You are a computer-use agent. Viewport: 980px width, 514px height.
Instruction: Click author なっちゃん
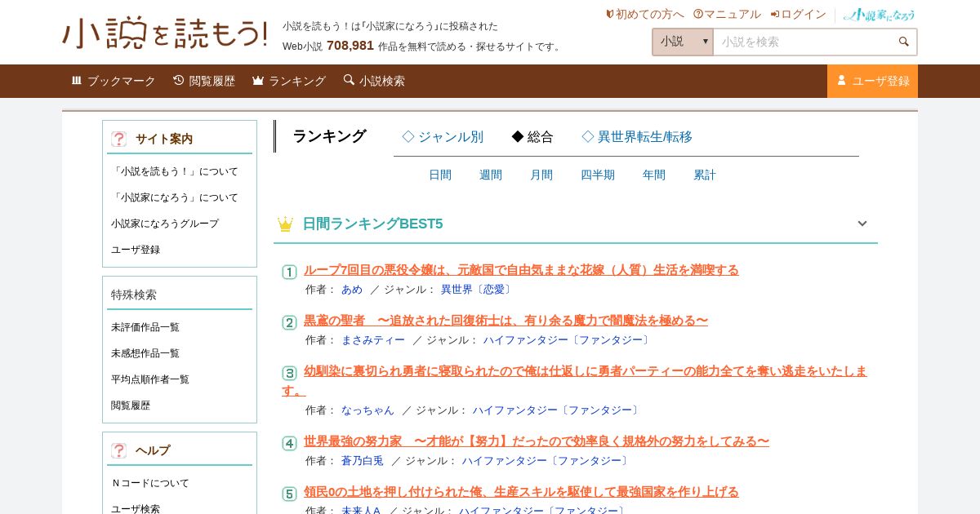click(367, 410)
